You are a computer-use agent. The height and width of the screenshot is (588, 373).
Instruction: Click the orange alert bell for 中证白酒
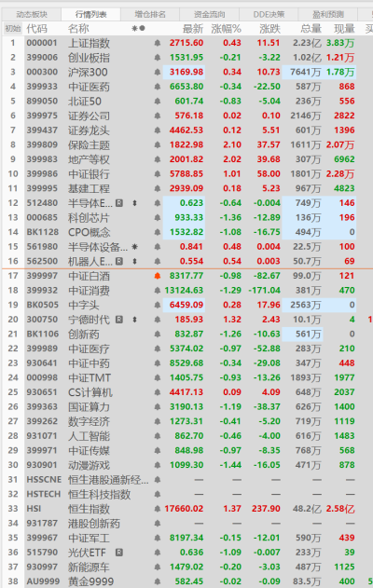[x=158, y=276]
